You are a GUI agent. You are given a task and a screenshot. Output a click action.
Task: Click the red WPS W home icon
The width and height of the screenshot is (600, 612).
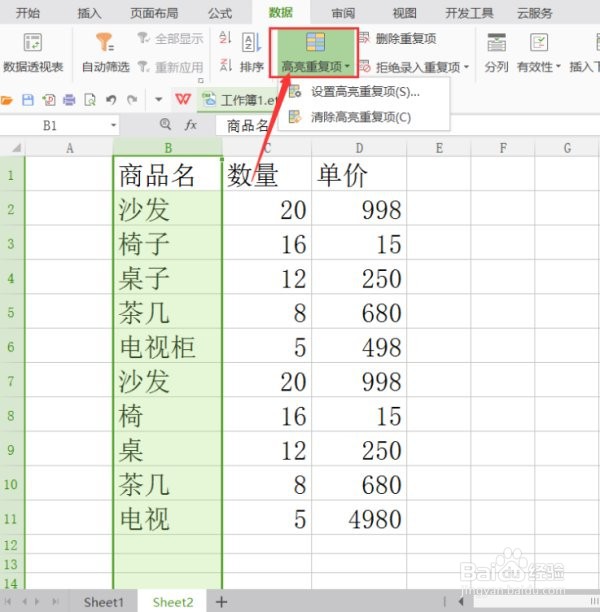[183, 100]
